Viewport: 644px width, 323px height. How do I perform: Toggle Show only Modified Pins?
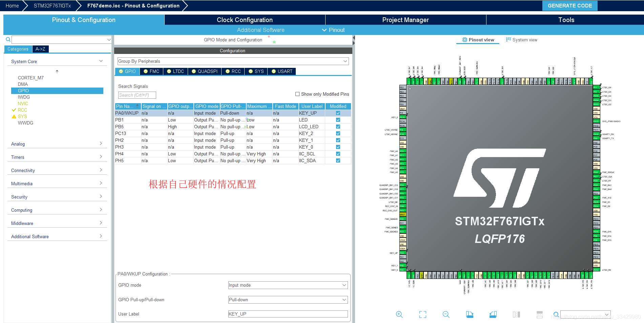297,94
